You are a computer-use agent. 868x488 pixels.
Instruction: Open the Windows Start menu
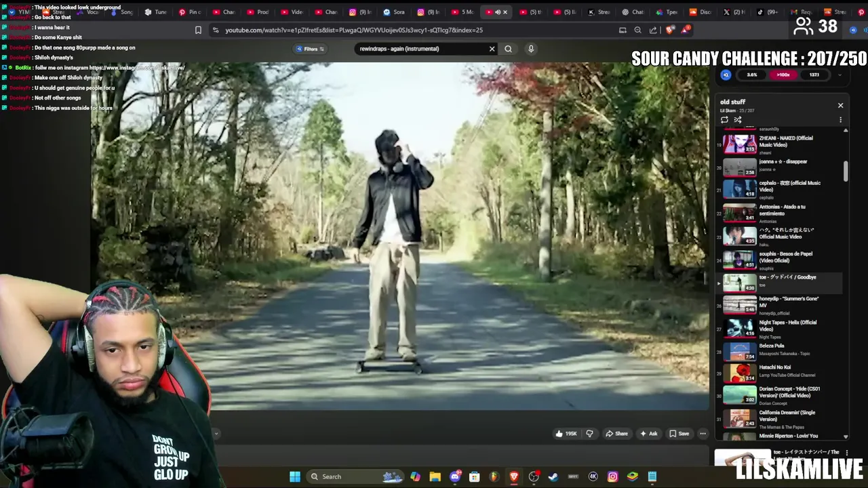pos(295,476)
